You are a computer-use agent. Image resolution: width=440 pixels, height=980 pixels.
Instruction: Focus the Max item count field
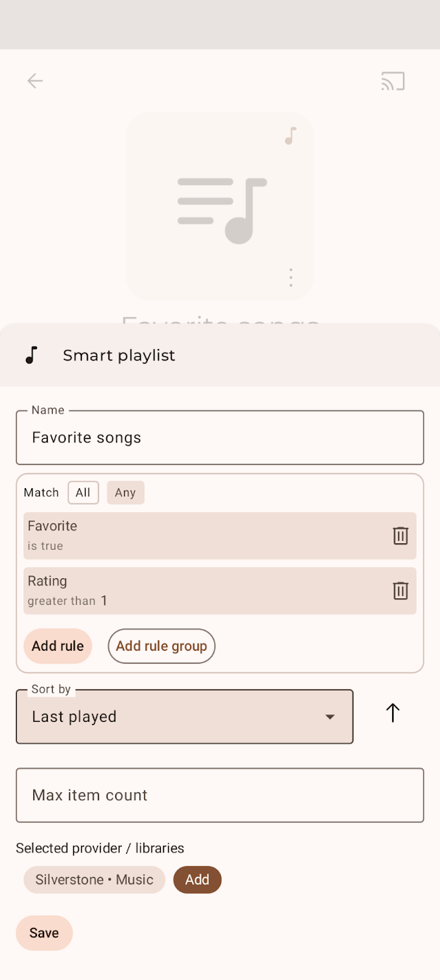coord(220,795)
